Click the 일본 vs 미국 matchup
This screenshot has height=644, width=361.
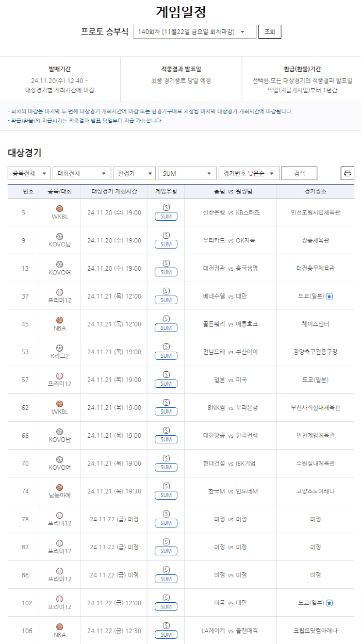(x=231, y=379)
